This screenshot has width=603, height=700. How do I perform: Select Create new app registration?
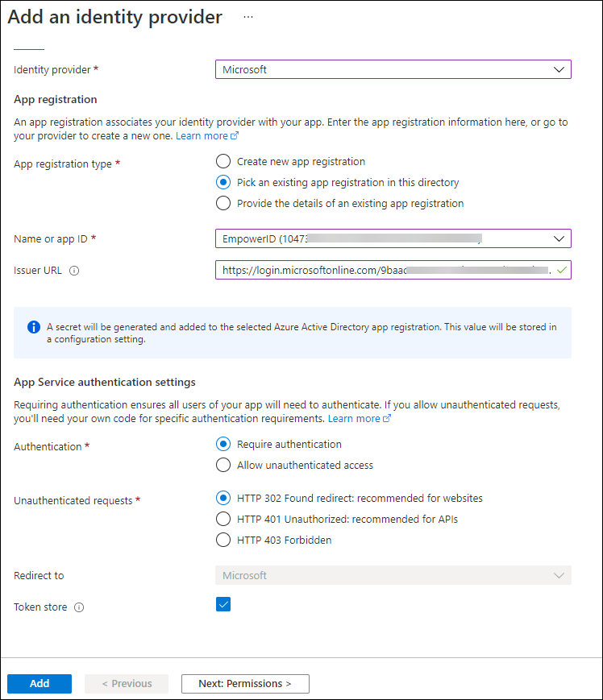(223, 161)
